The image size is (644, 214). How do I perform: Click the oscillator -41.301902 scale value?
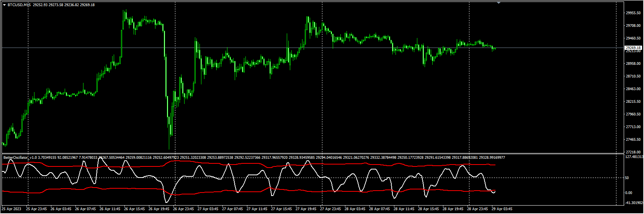pyautogui.click(x=634, y=202)
